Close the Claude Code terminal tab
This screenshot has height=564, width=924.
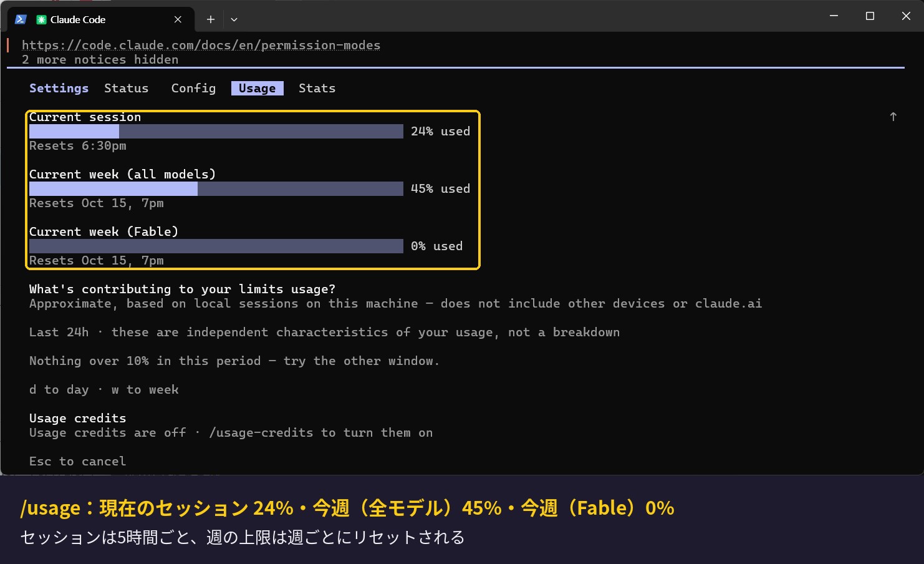[x=178, y=19]
